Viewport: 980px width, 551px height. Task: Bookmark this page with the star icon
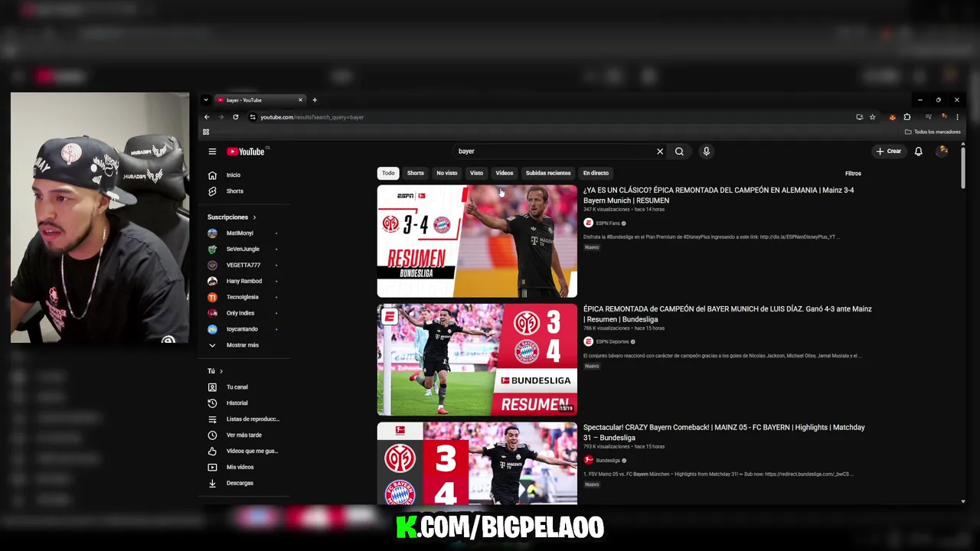[x=872, y=117]
